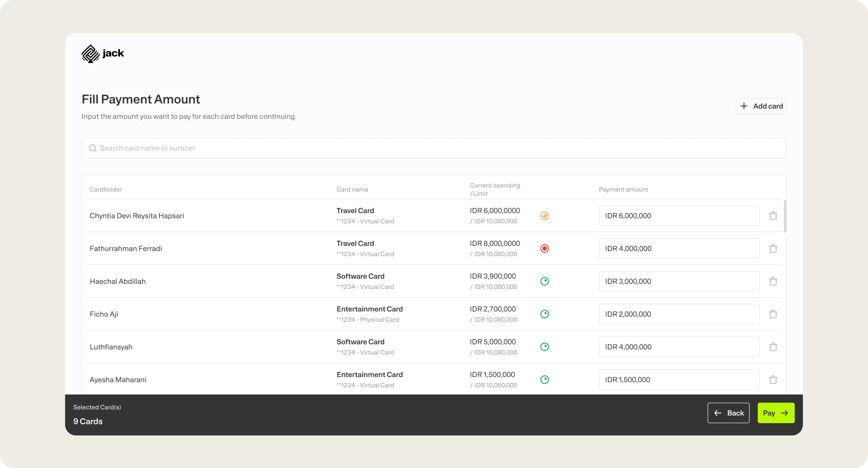This screenshot has height=468, width=868.
Task: Delete Ficho Aji's Entertainment Card entry
Action: coord(773,314)
